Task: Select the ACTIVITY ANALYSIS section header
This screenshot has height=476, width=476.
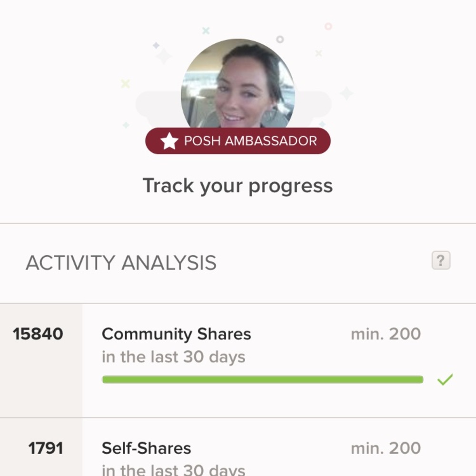Action: click(121, 263)
